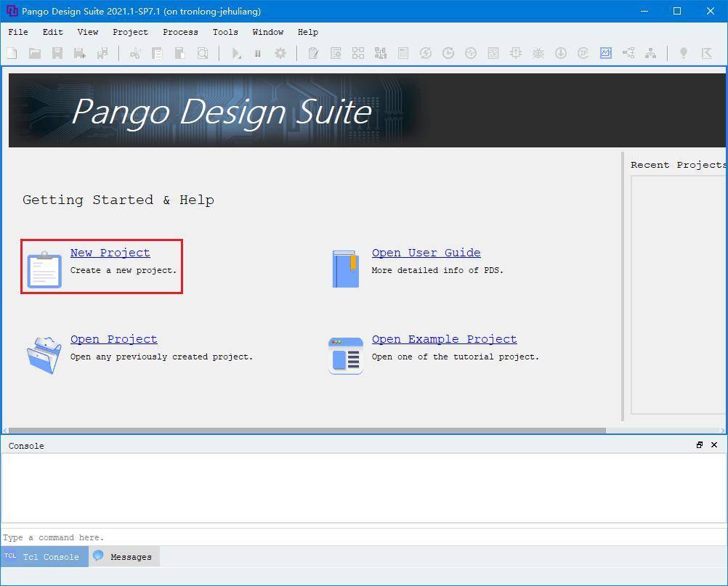Create a new file using toolbar icon
The height and width of the screenshot is (586, 728).
[x=12, y=53]
